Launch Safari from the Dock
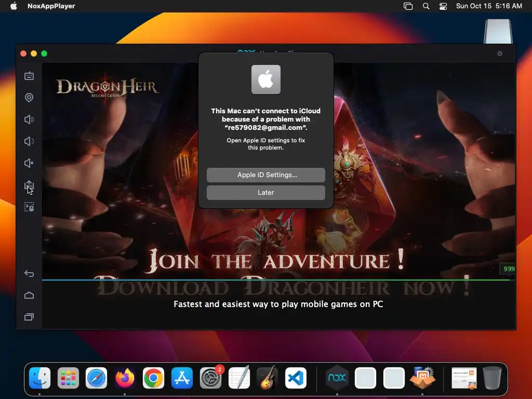This screenshot has height=399, width=532. (96, 378)
